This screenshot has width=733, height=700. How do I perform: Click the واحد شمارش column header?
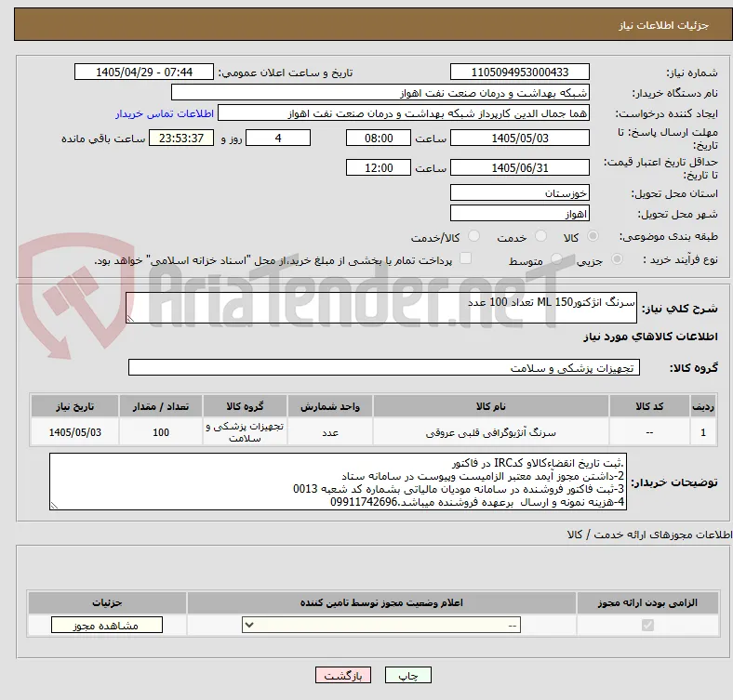click(330, 406)
